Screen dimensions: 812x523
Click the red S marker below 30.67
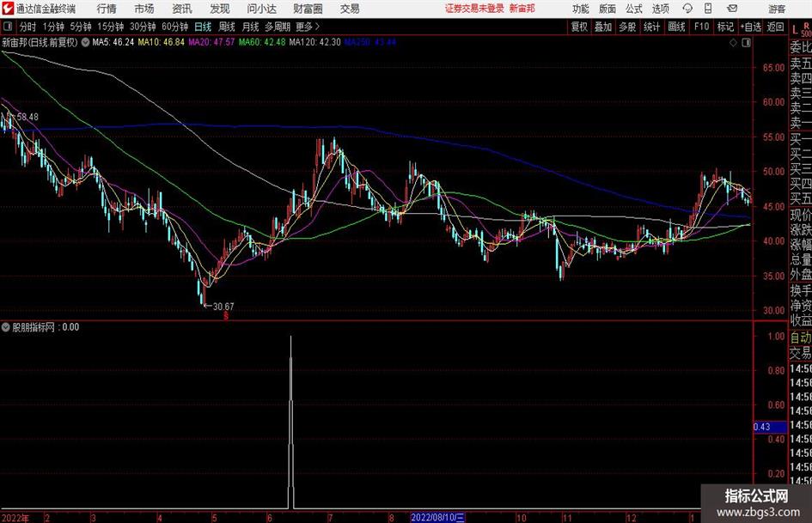(226, 315)
